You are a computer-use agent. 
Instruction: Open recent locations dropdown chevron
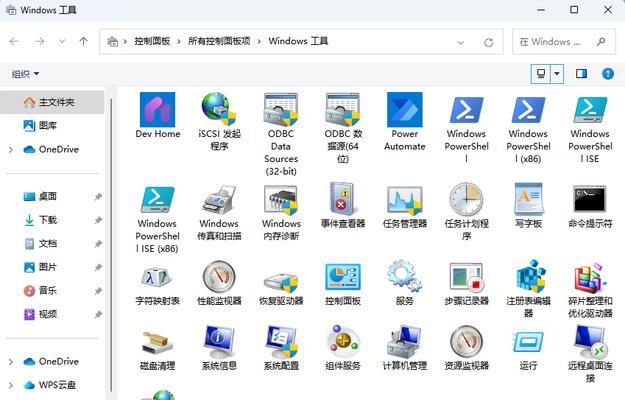point(62,41)
